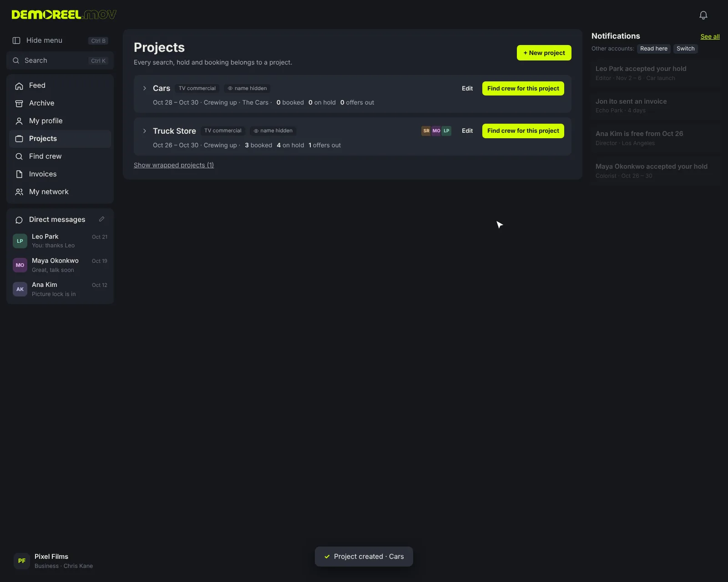Open See all notifications link
The width and height of the screenshot is (728, 582).
pos(710,36)
